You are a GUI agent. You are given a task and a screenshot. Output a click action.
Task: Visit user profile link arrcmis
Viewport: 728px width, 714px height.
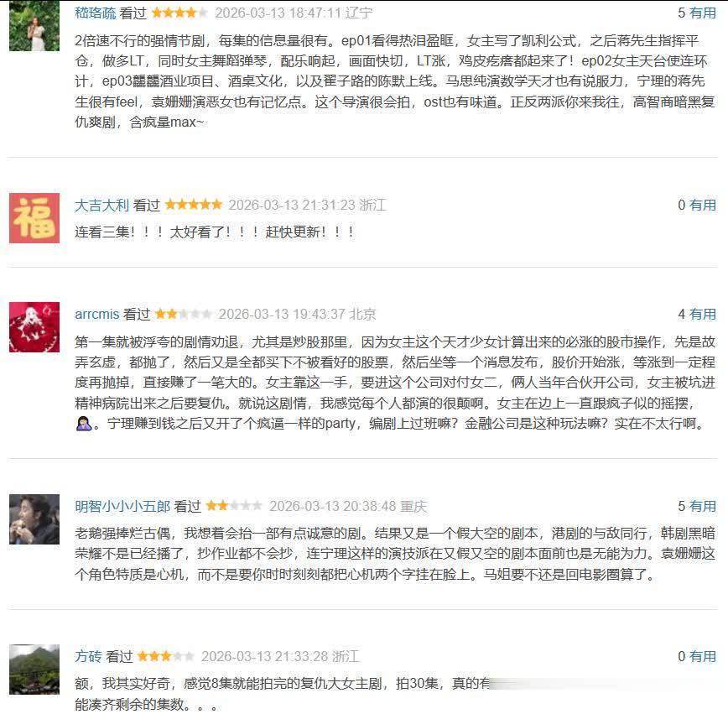97,315
